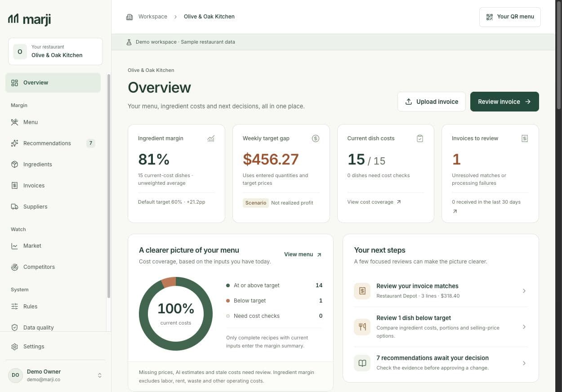Click the Ingredients box icon
Image resolution: width=562 pixels, height=392 pixels.
tap(15, 165)
